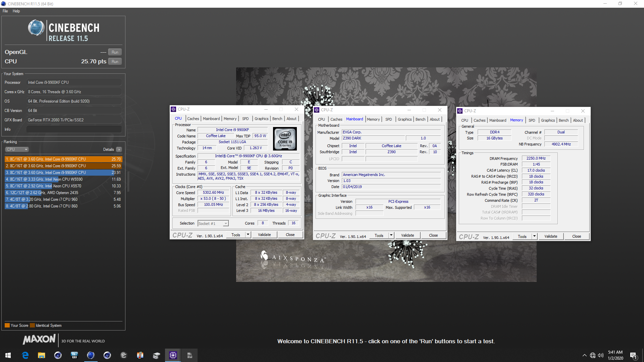
Task: Open Memory tab in the CPU-Z CPU window
Action: 230,119
